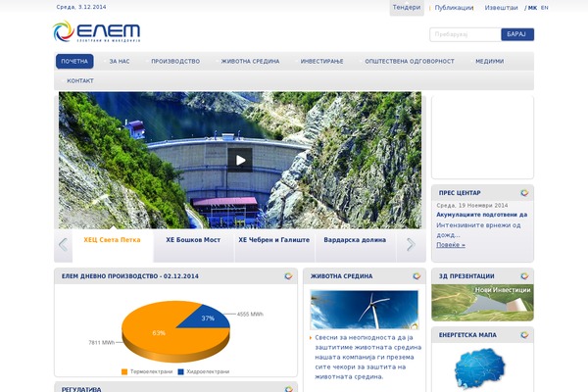The height and width of the screenshot is (392, 588).
Task: Switch language to EN
Action: [545, 8]
